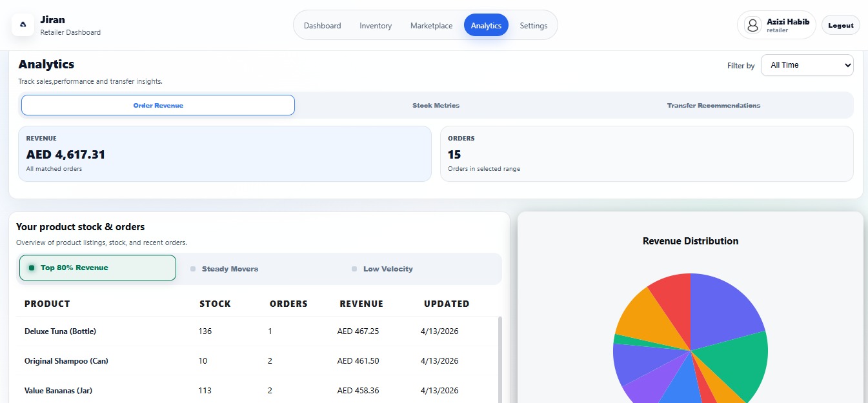868x403 pixels.
Task: Click the gray square beside Low Velocity
Action: tap(354, 269)
